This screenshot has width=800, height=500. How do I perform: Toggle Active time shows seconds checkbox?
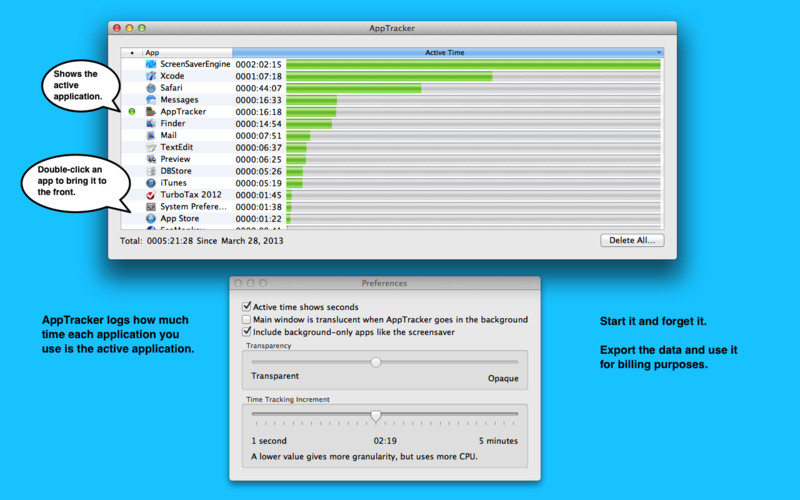pyautogui.click(x=247, y=307)
